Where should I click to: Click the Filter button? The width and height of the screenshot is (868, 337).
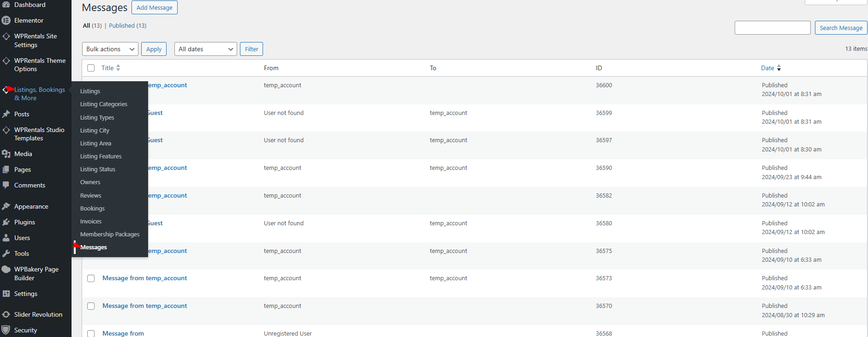point(251,49)
